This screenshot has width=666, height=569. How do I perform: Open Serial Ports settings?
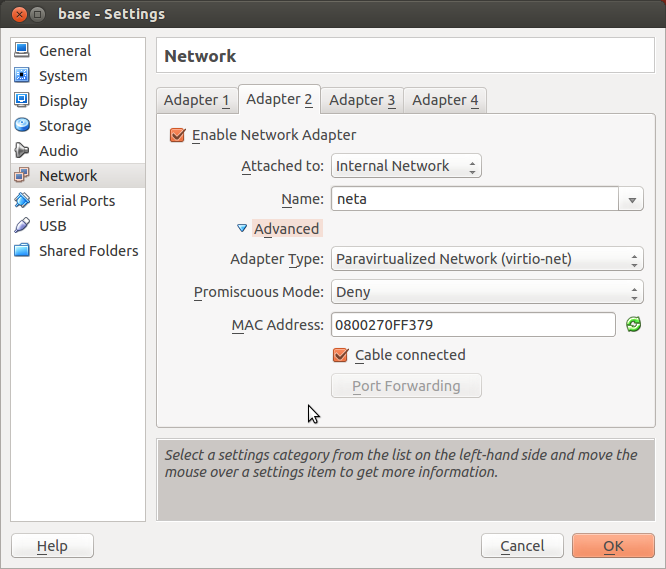(76, 201)
